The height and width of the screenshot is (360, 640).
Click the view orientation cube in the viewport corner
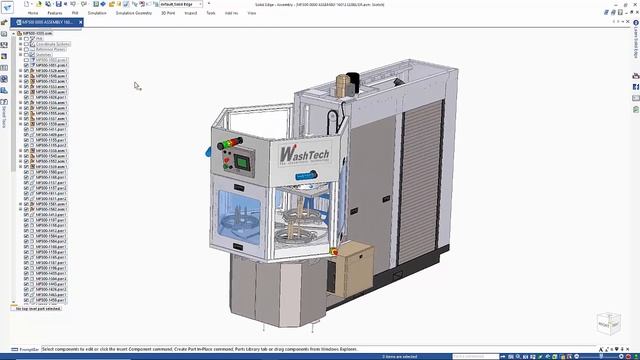[x=609, y=324]
